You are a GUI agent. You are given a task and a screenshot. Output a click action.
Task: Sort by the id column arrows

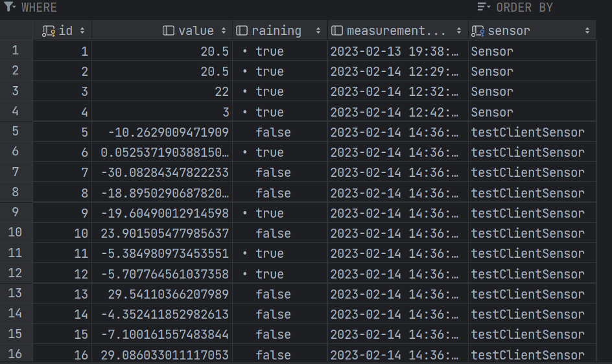click(x=82, y=30)
